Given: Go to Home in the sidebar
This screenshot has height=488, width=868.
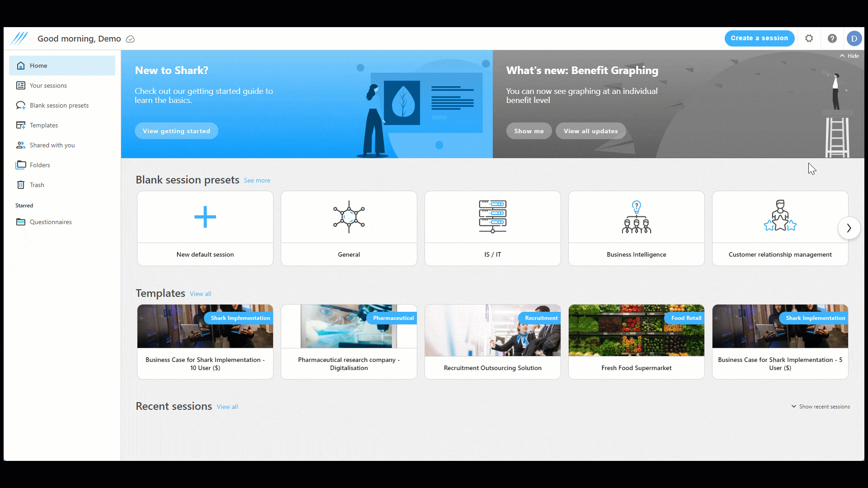Looking at the screenshot, I should tap(62, 66).
